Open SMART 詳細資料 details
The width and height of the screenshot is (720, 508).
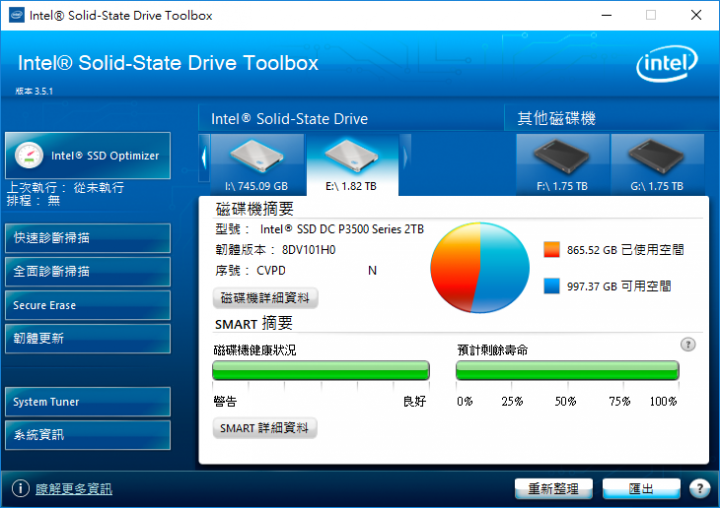(x=264, y=428)
